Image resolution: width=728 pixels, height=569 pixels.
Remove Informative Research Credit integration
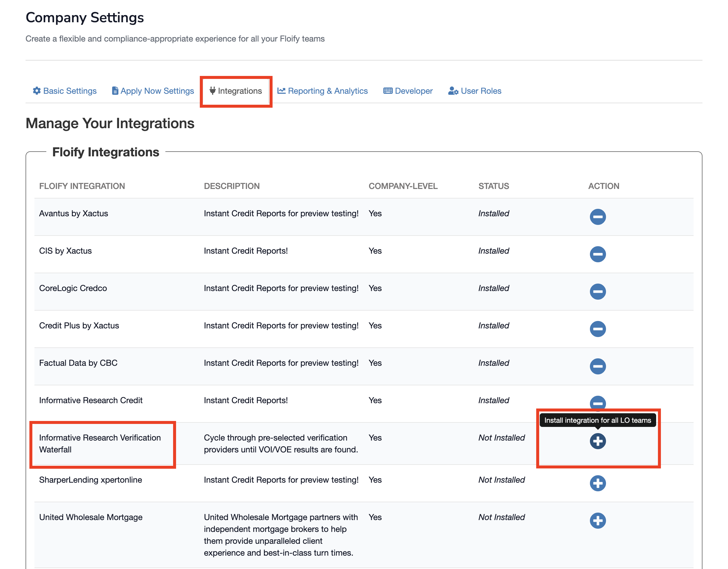pos(597,402)
